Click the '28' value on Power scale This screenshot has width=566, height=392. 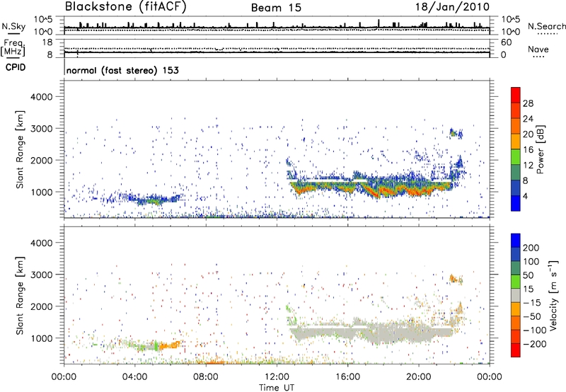click(x=528, y=103)
